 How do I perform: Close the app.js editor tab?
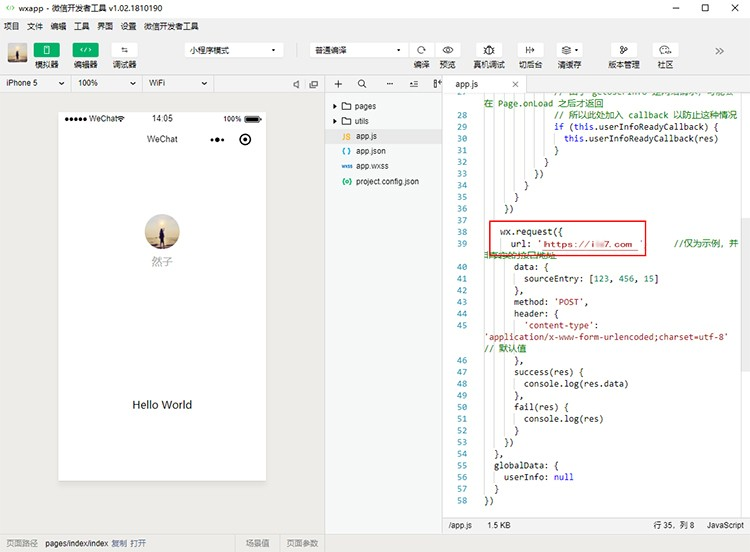point(515,84)
